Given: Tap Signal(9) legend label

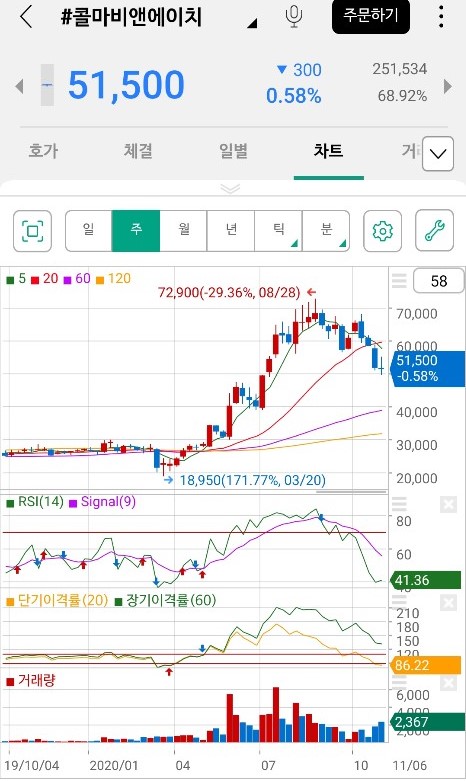Looking at the screenshot, I should [103, 502].
